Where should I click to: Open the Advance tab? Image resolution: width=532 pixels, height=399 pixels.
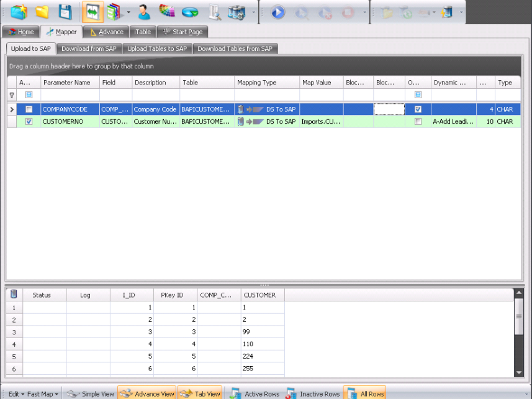(106, 32)
